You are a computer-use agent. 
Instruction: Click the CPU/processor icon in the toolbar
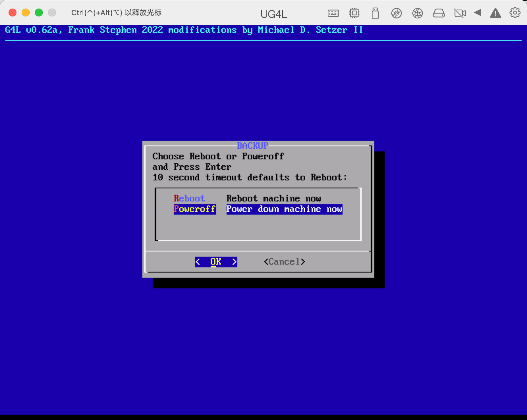point(354,13)
